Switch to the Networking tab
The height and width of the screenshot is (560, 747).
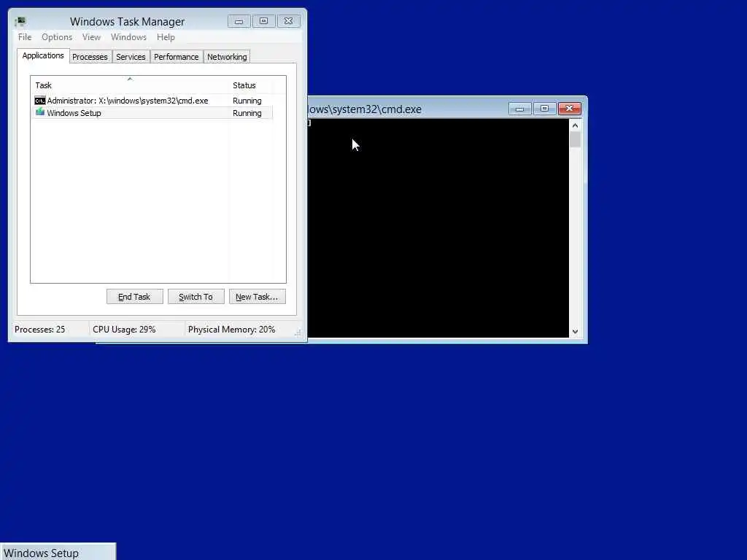click(x=227, y=57)
